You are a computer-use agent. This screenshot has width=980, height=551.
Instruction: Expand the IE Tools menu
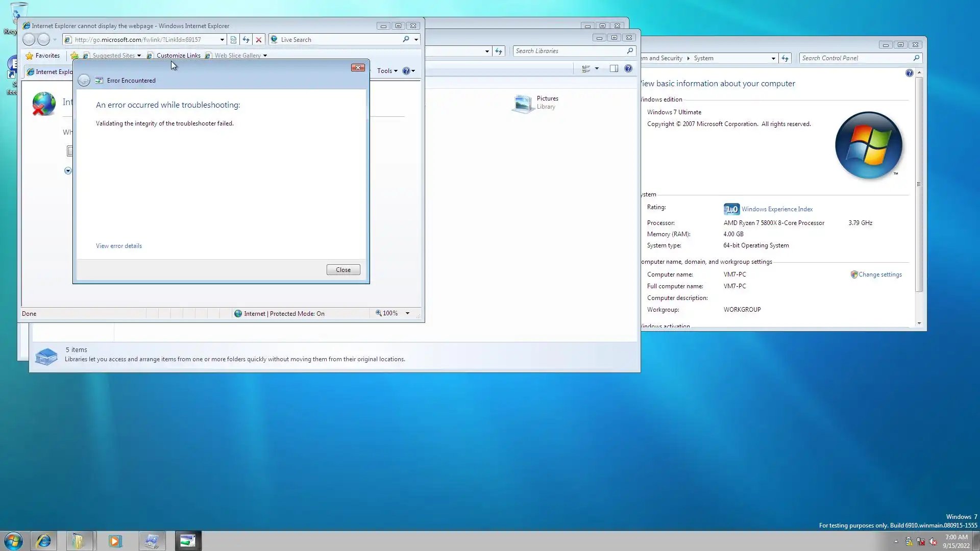point(387,71)
